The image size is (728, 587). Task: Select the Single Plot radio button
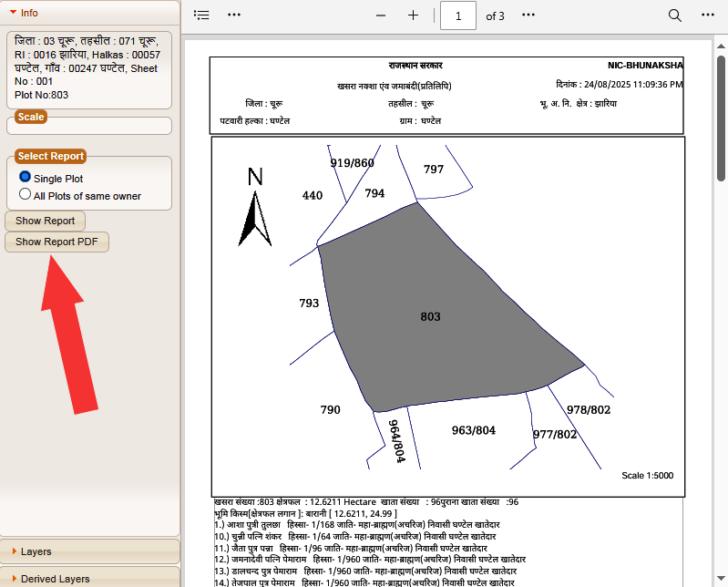point(26,177)
